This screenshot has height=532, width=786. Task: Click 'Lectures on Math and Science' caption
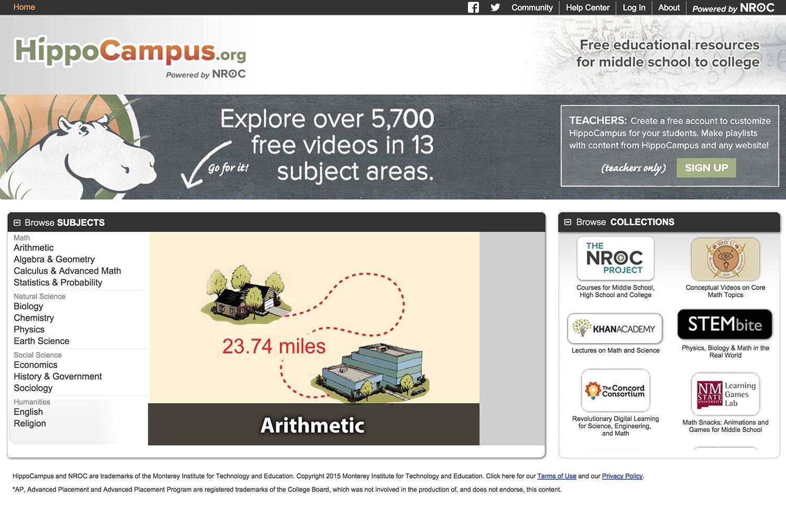[x=615, y=350]
